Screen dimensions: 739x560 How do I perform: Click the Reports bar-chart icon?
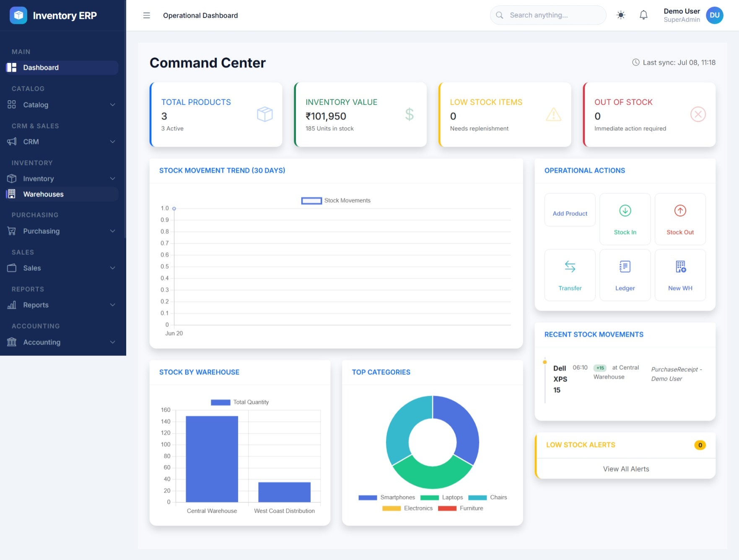12,305
